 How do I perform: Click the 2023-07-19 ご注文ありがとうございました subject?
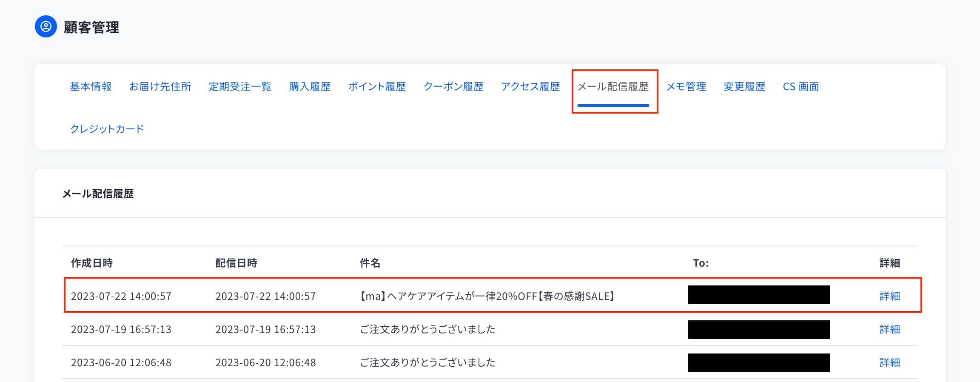coord(427,329)
